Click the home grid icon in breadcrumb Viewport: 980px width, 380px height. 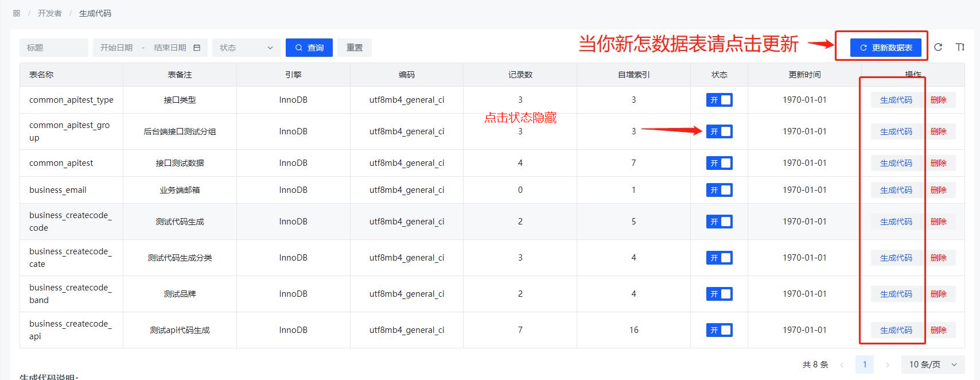[17, 13]
